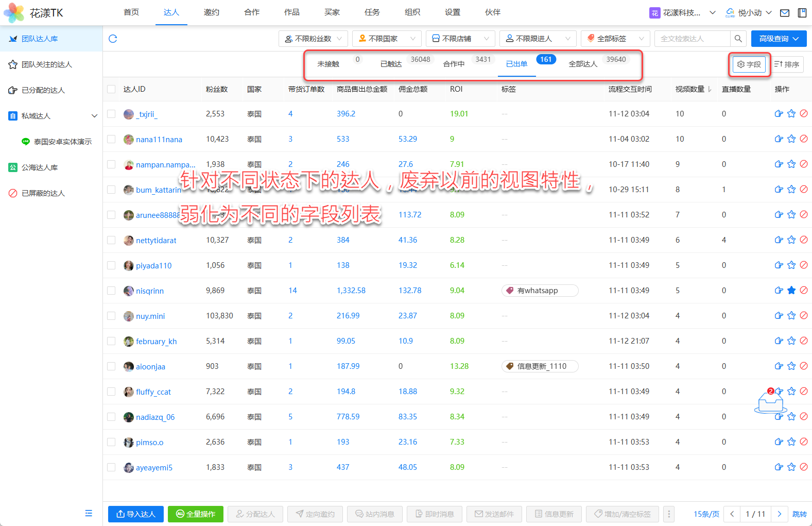Click the search magnifier icon

[x=738, y=39]
